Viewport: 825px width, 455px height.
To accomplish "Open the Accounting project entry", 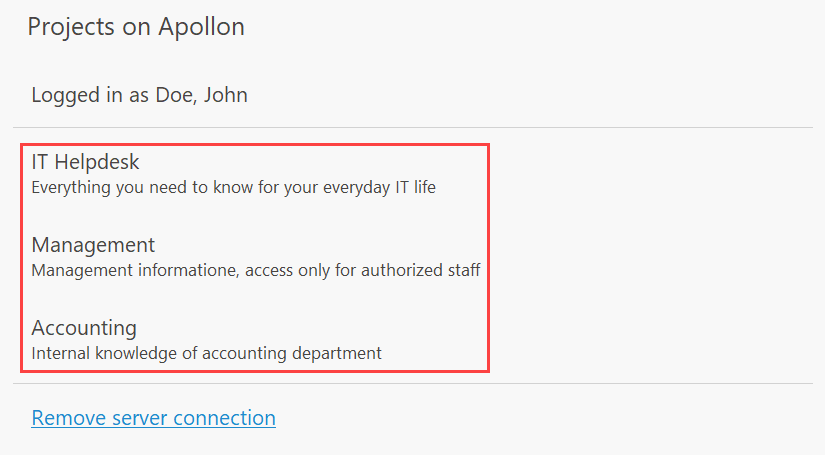I will click(84, 328).
